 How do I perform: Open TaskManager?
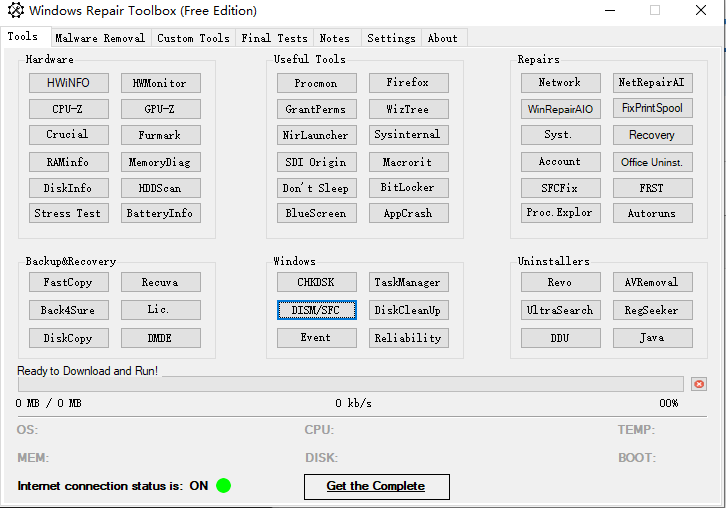409,282
